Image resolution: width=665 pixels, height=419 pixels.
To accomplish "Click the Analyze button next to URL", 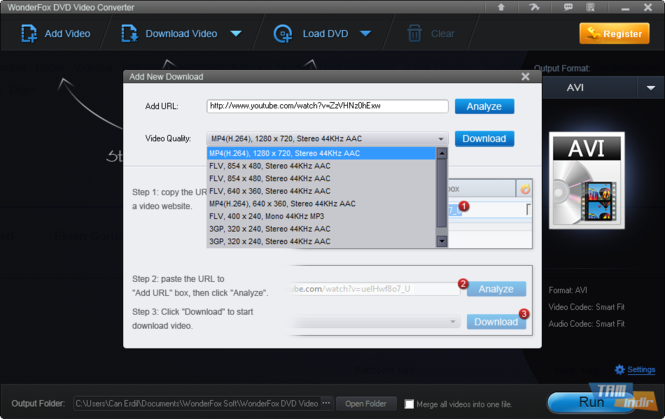I will (x=484, y=106).
